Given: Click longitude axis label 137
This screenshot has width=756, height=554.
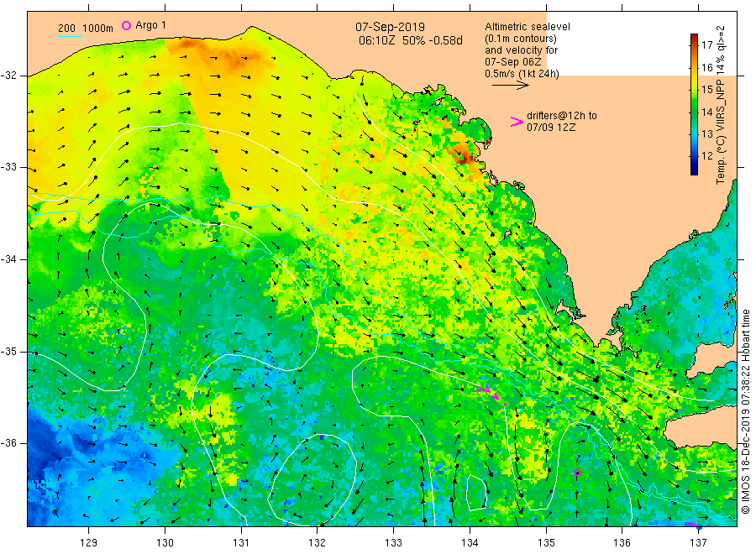Looking at the screenshot, I should pyautogui.click(x=698, y=543).
